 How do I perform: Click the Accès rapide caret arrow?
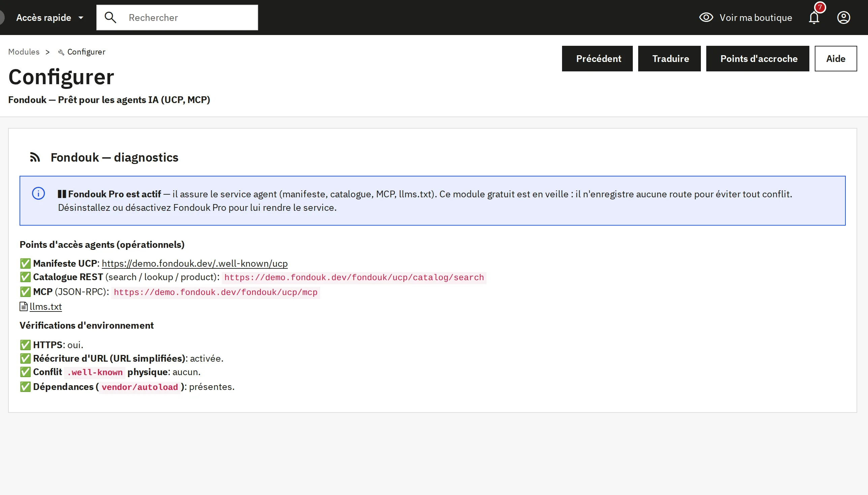point(81,18)
